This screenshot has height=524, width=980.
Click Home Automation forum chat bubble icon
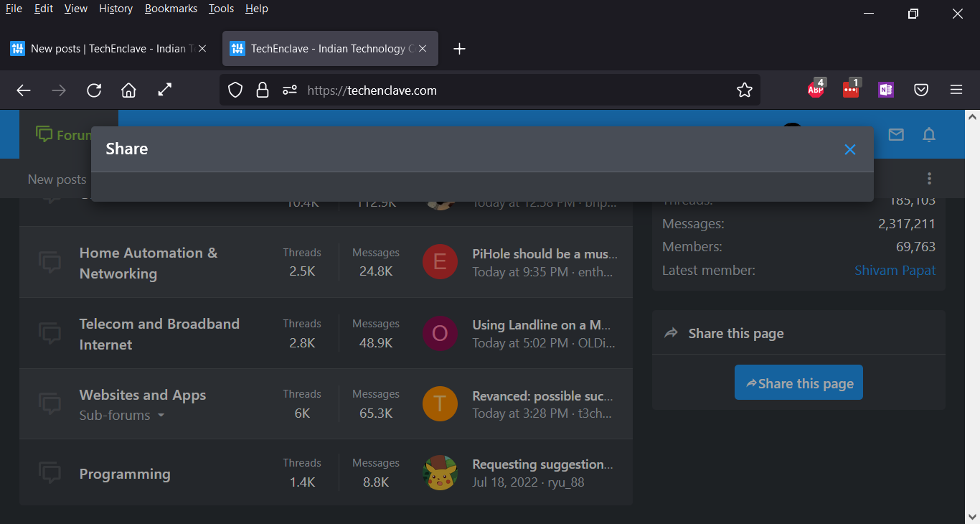(50, 262)
